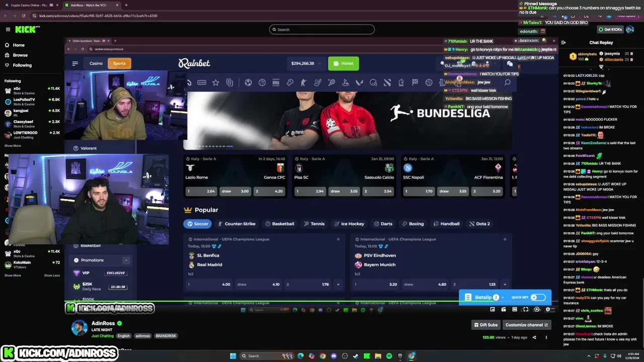
Task: Open Browse in Kick sidebar
Action: tap(20, 55)
